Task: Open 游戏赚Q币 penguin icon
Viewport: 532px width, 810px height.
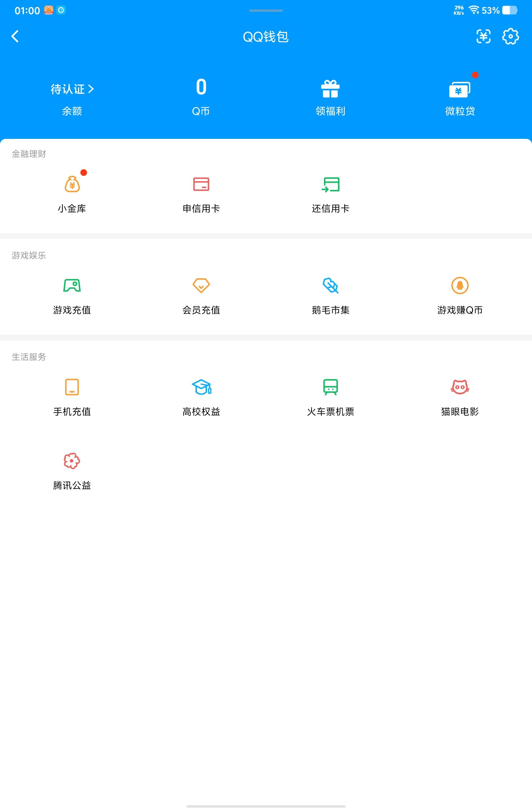Action: tap(460, 286)
